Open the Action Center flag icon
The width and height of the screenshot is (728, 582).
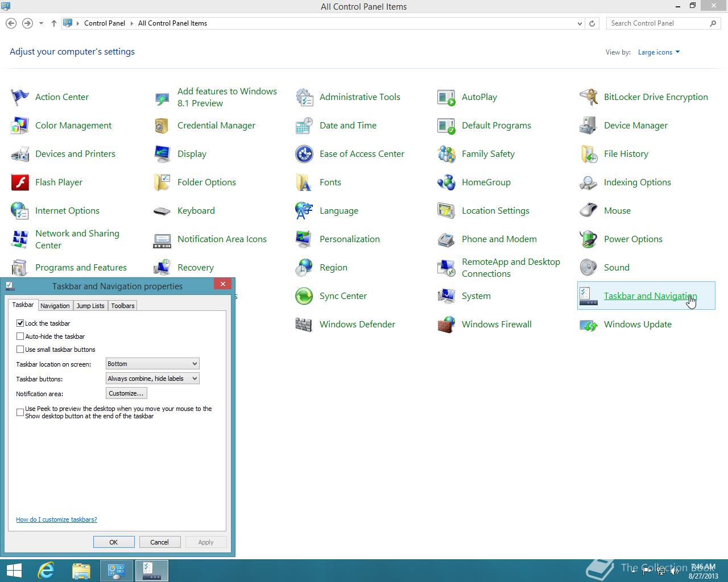(20, 97)
